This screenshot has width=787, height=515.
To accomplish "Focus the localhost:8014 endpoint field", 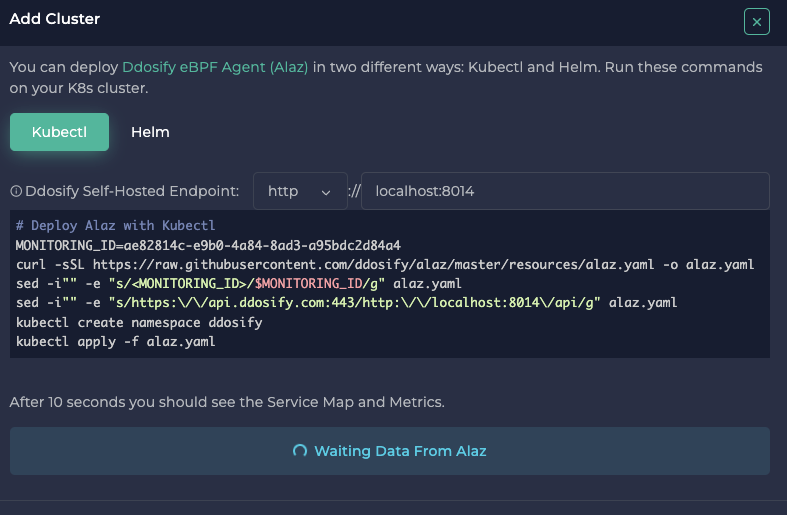I will [x=564, y=191].
